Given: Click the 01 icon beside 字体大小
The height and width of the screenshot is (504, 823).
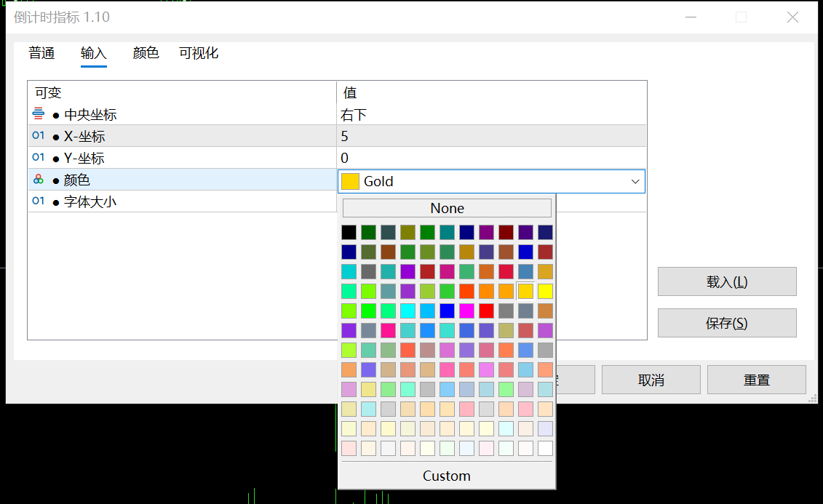Looking at the screenshot, I should click(x=39, y=201).
